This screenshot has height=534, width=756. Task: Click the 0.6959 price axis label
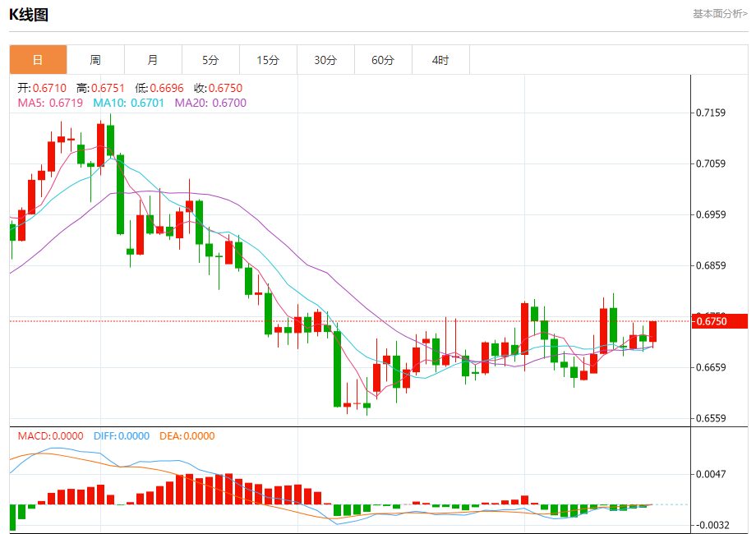tap(711, 214)
